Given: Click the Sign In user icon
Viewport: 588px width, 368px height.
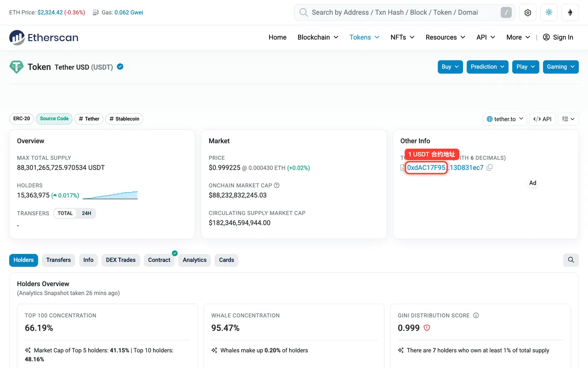Looking at the screenshot, I should pyautogui.click(x=546, y=37).
